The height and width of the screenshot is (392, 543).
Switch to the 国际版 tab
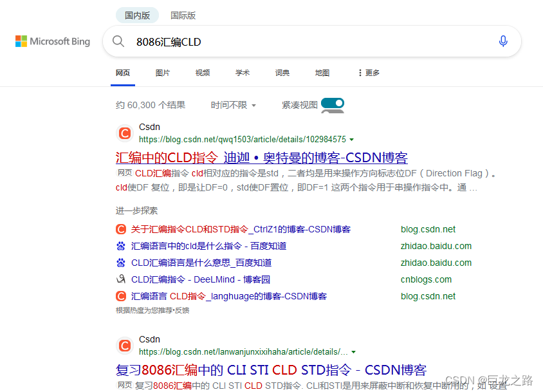point(183,15)
